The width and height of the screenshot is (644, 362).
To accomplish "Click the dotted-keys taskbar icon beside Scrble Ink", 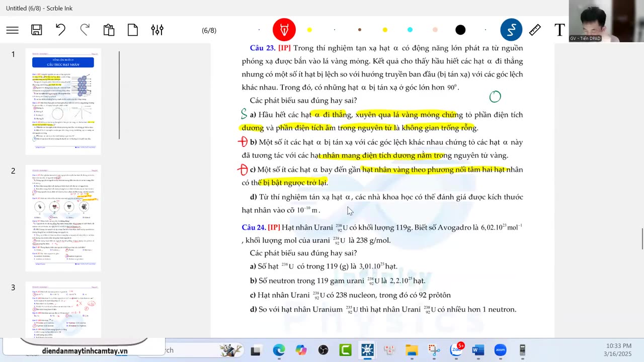I will (x=389, y=350).
